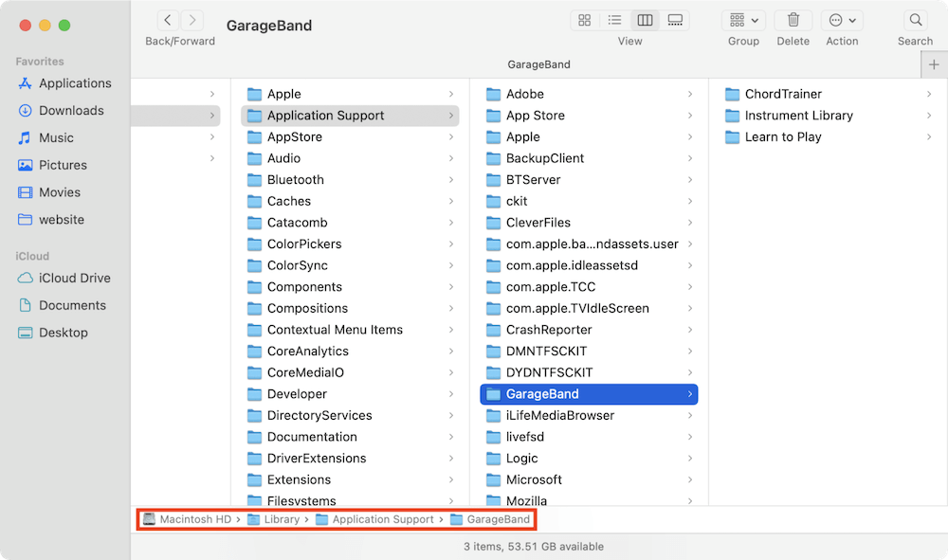The width and height of the screenshot is (948, 560).
Task: Add a new tab with plus button
Action: point(934,64)
